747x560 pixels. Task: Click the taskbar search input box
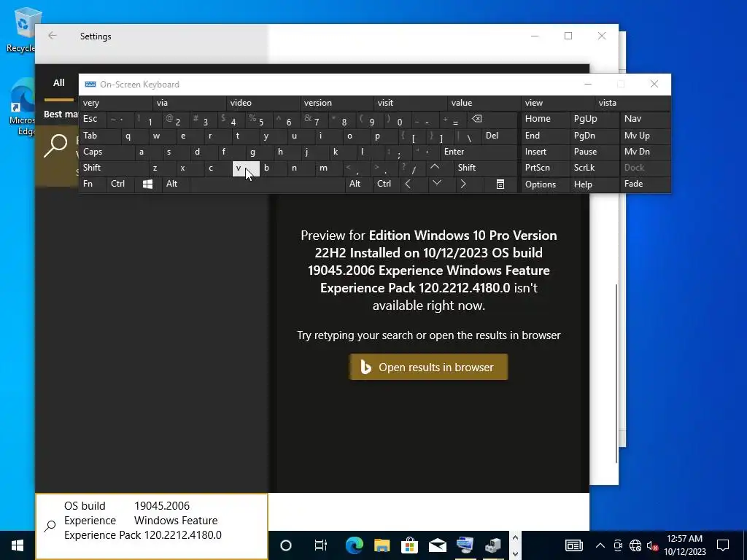coord(152,526)
